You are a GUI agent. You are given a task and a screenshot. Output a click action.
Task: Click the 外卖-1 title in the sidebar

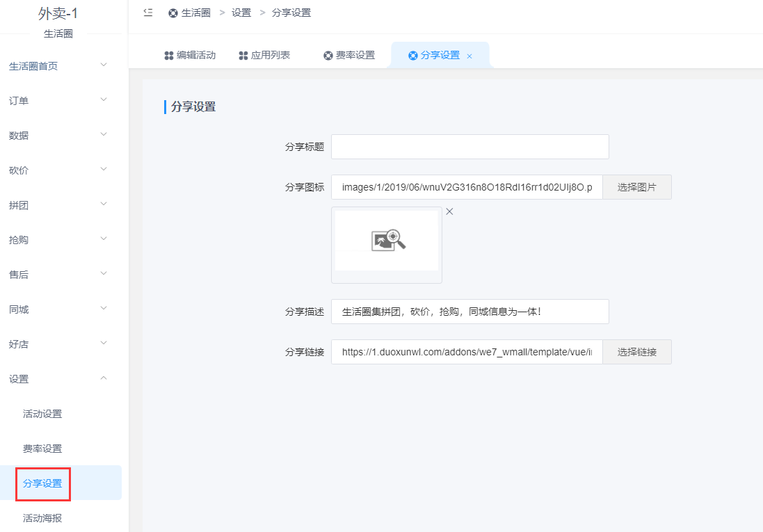(58, 14)
